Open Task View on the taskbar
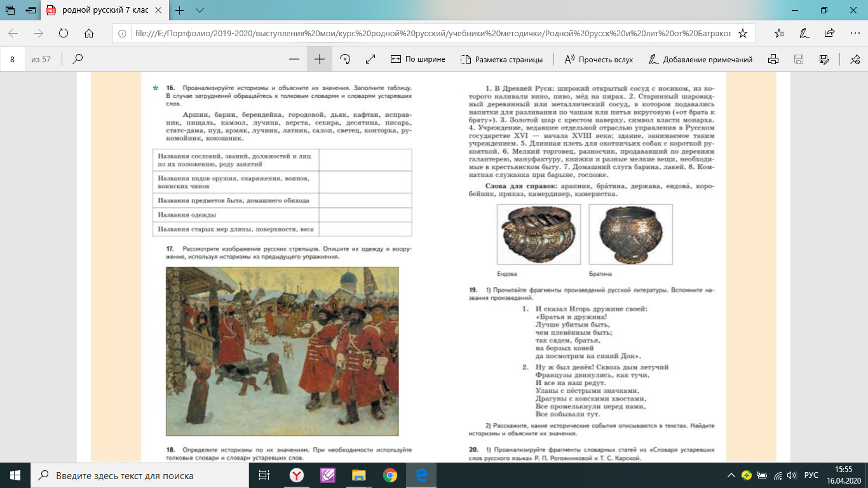868x488 pixels. 263,475
